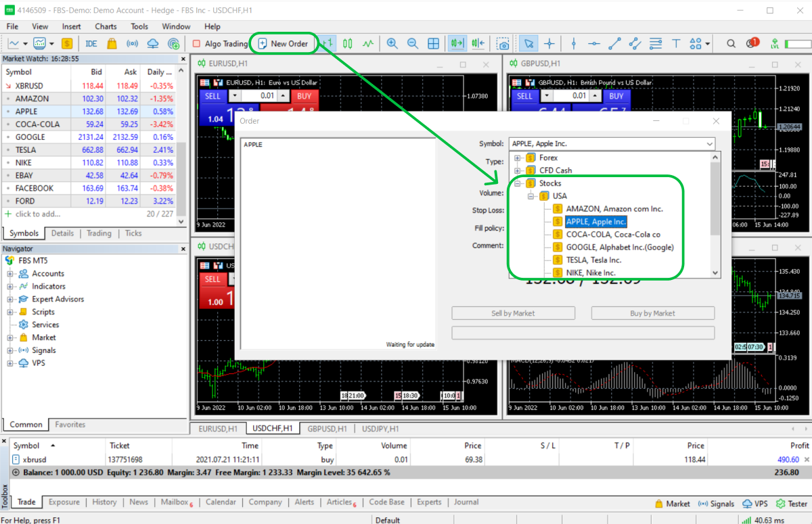Select TESLA, Tesla Inc. in symbol list

pyautogui.click(x=593, y=260)
